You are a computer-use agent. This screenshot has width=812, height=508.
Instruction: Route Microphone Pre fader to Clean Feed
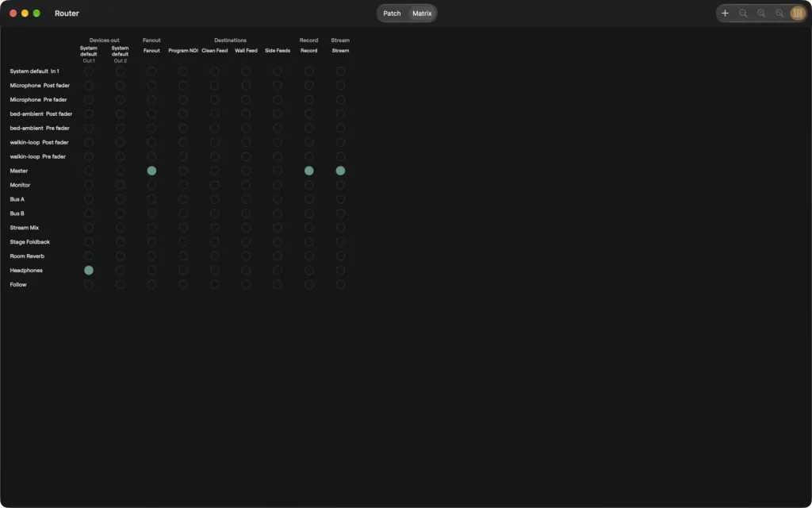tap(214, 99)
